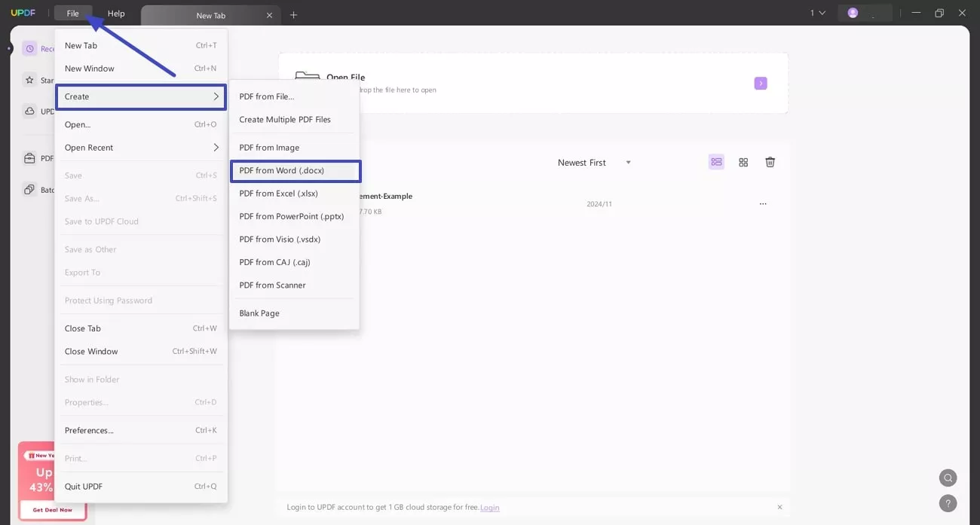Select New Window menu entry
980x525 pixels.
(141, 69)
